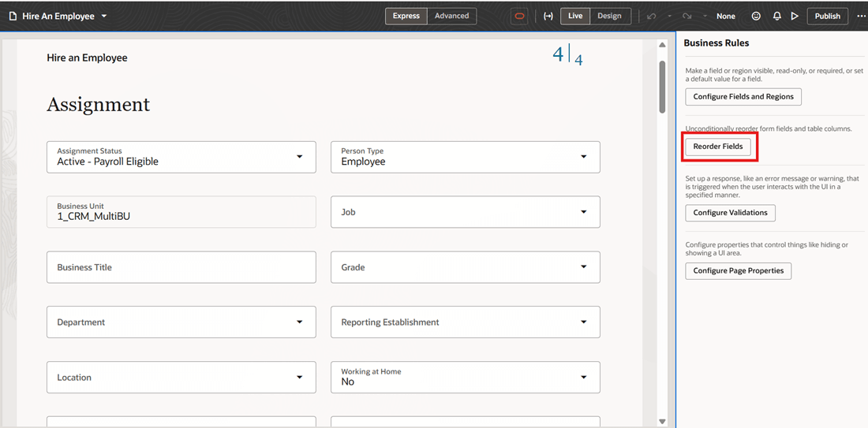Click the scrollbar down arrow
Image resolution: width=868 pixels, height=428 pixels.
pyautogui.click(x=662, y=422)
